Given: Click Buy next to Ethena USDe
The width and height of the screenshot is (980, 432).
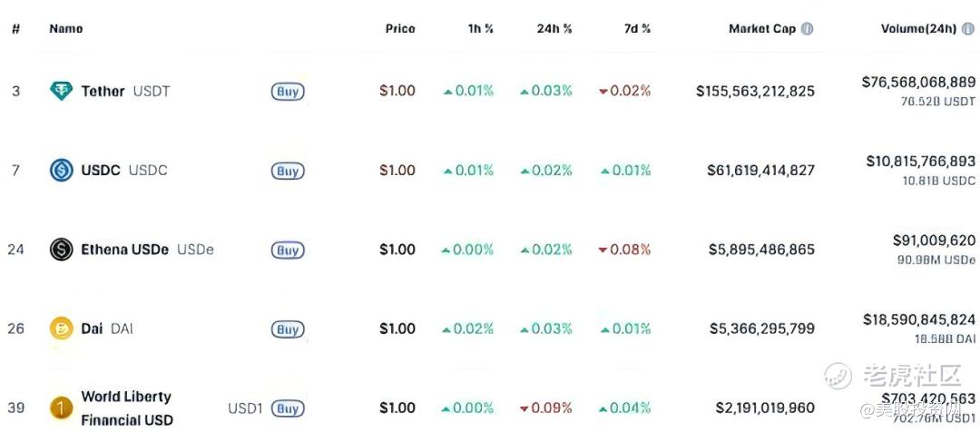Looking at the screenshot, I should 288,250.
